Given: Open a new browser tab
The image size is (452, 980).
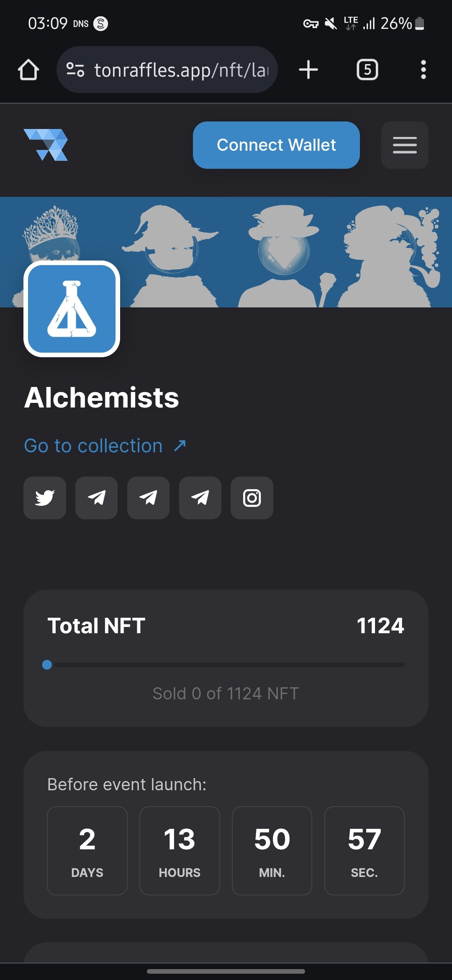Looking at the screenshot, I should 308,70.
